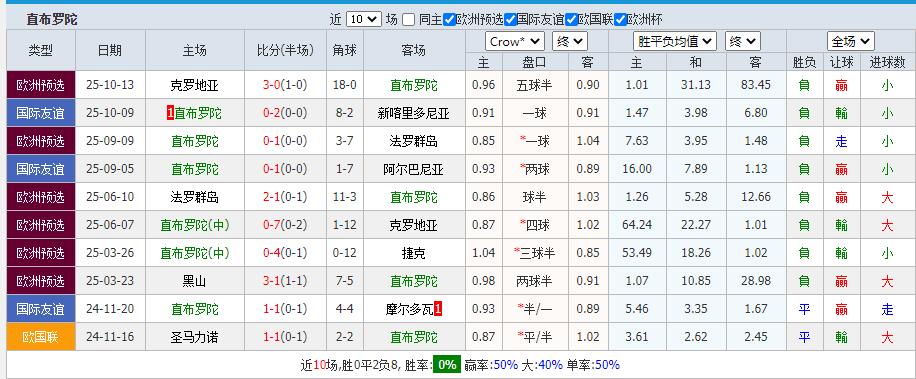Viewport: 916px width, 379px height.
Task: Click the 国际友谊 tag in the 24-11-20 row
Action: pyautogui.click(x=41, y=309)
